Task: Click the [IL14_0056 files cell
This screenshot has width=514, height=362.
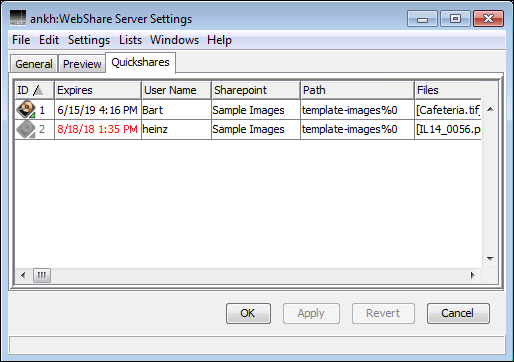Action: click(448, 129)
